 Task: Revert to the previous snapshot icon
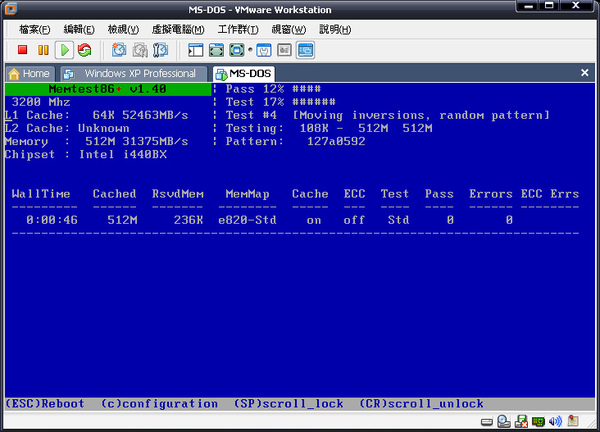tap(140, 50)
